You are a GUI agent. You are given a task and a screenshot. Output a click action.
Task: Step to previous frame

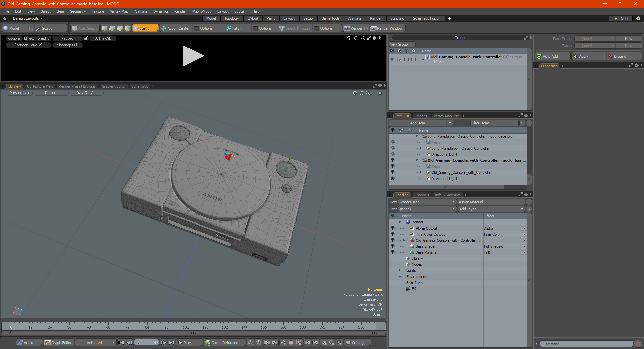click(x=129, y=343)
